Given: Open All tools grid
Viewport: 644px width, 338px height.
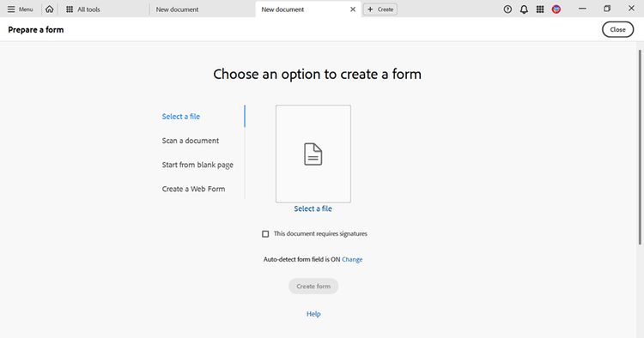Looking at the screenshot, I should 83,9.
